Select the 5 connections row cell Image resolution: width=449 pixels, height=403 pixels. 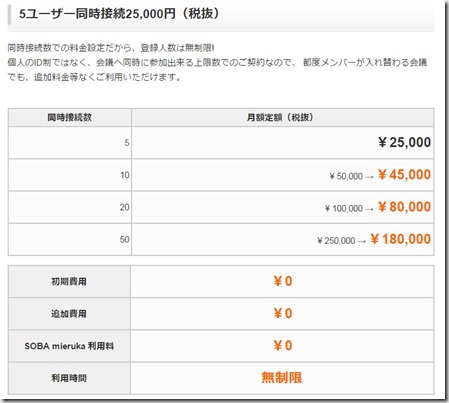click(x=70, y=143)
